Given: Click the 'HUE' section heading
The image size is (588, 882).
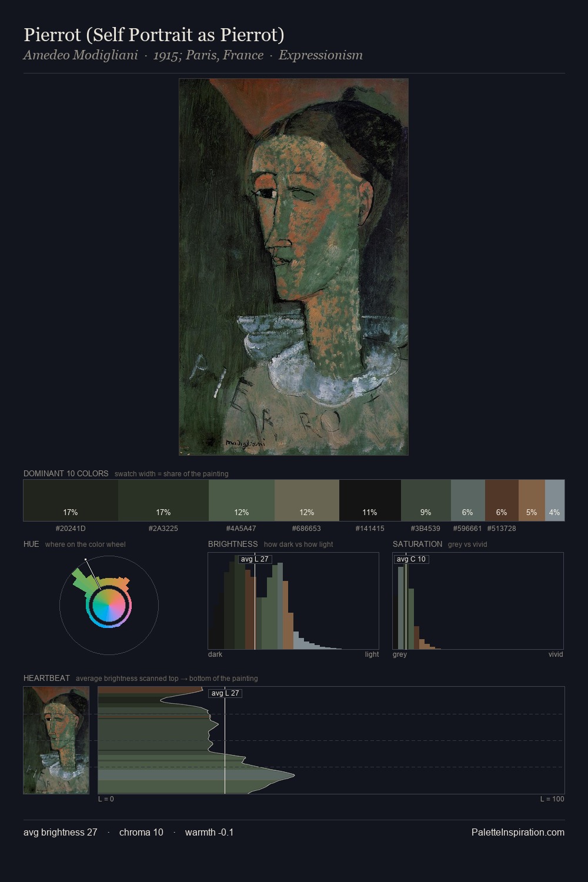Looking at the screenshot, I should [31, 544].
